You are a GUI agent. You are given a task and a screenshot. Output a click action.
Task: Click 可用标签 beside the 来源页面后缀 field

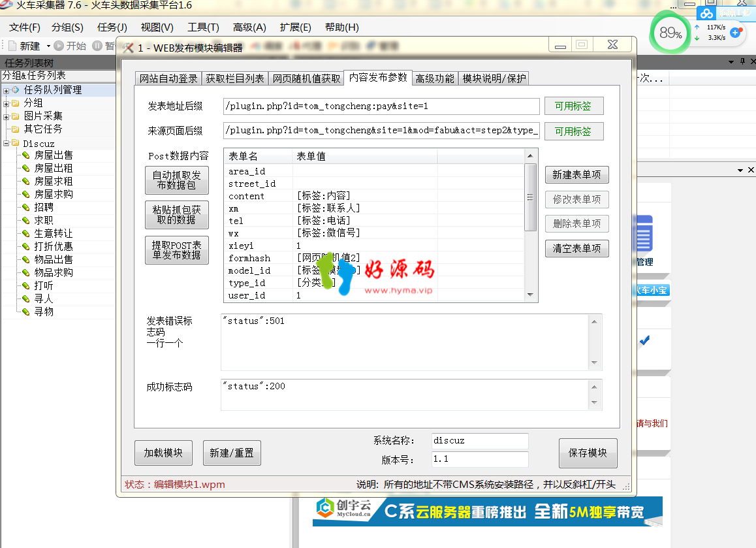(x=574, y=131)
